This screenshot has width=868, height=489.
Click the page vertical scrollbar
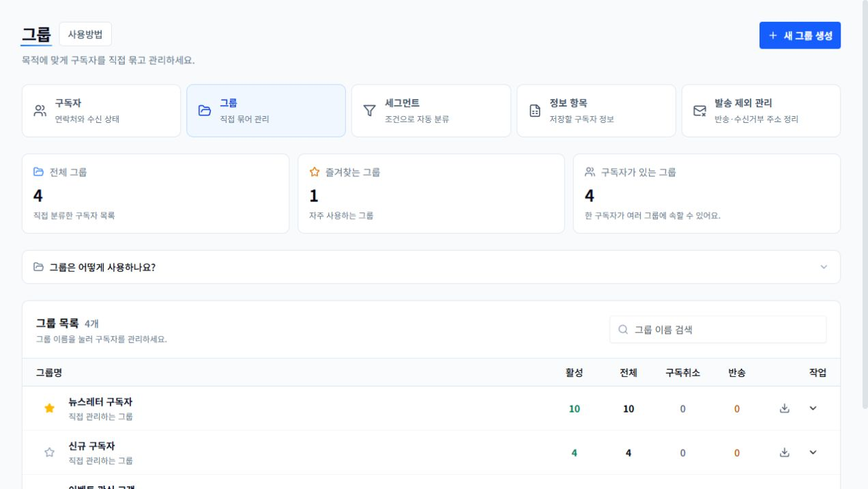pyautogui.click(x=865, y=205)
